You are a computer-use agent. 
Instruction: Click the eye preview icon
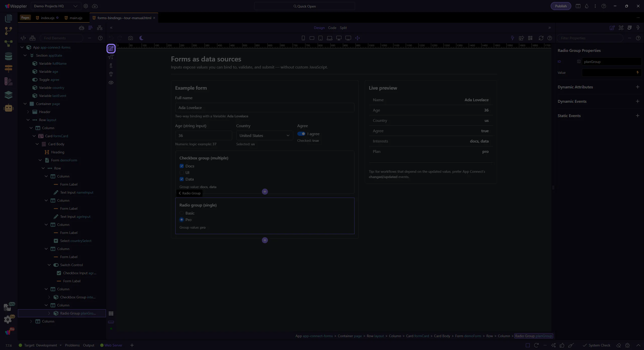click(x=111, y=83)
